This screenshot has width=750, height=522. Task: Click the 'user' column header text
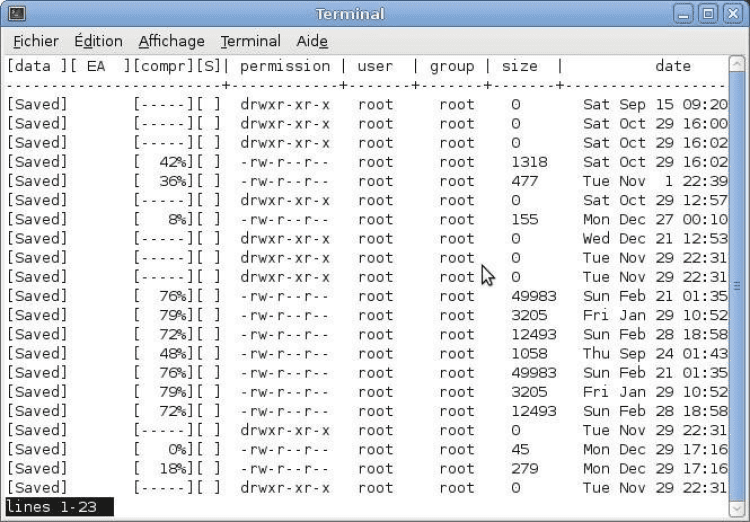coord(375,67)
